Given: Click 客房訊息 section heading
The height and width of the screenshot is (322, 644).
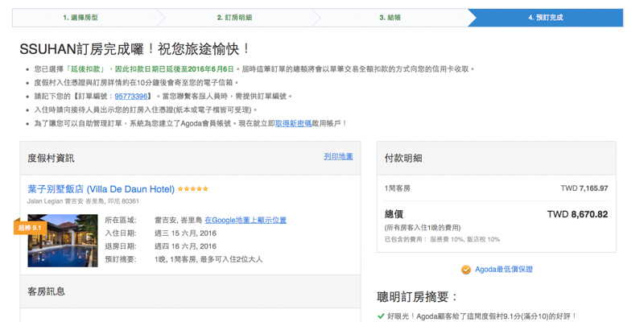Looking at the screenshot, I should click(x=46, y=291).
